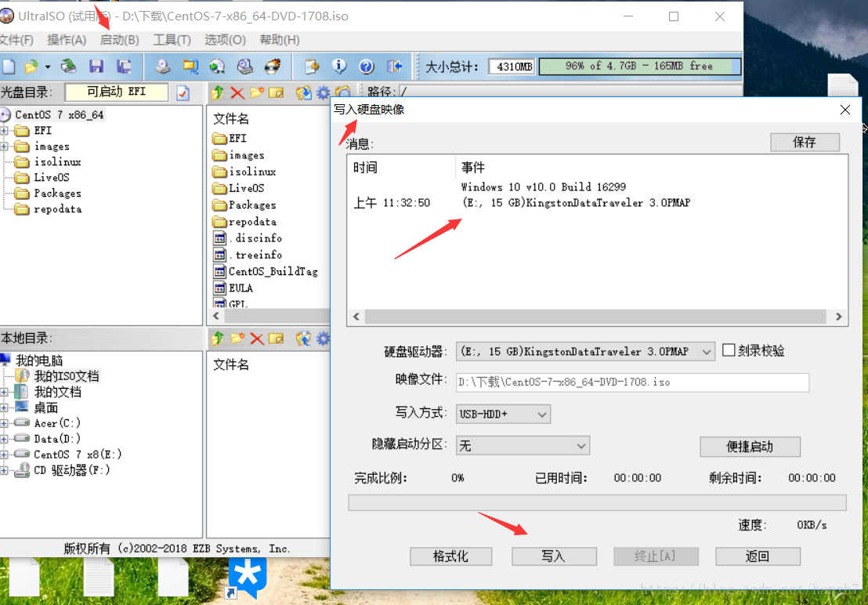This screenshot has height=605, width=868.
Task: Open the 文件(F) menu
Action: click(16, 40)
